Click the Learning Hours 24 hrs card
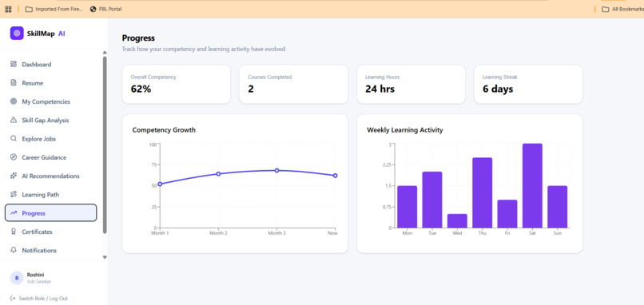 pos(411,84)
